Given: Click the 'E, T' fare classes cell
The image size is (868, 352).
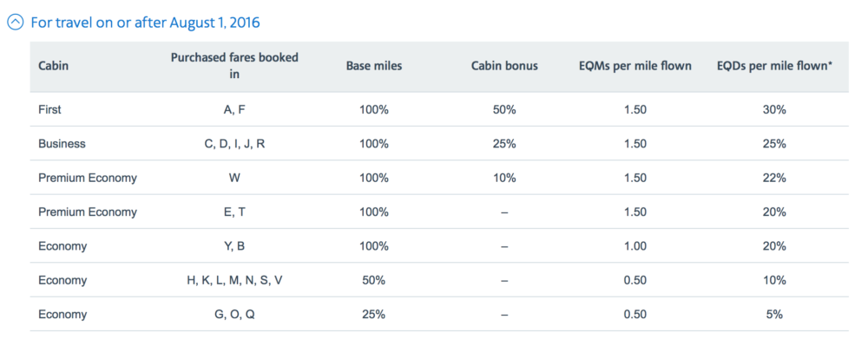Looking at the screenshot, I should [x=234, y=212].
